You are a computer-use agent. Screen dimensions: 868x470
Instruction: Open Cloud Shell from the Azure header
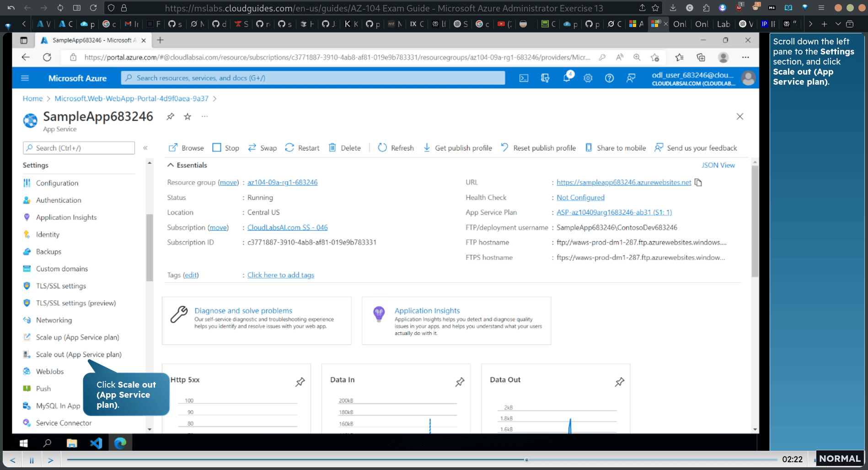[x=524, y=78]
